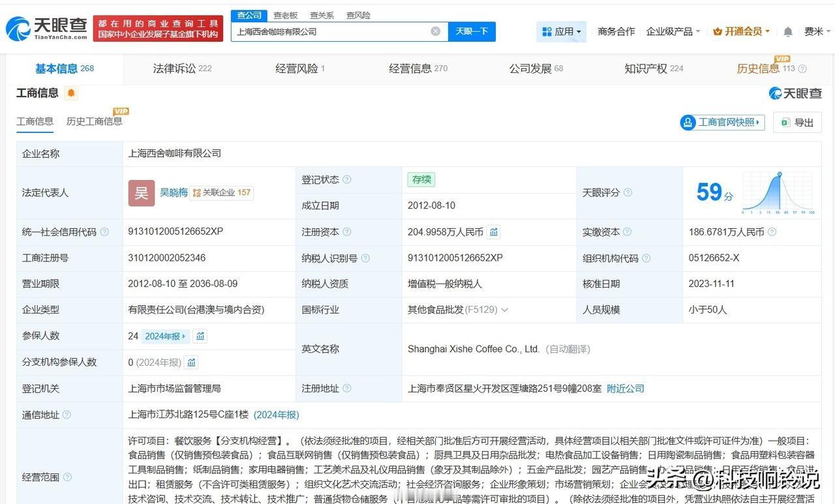
Task: Click the 小于50人 staff size value
Action: (x=708, y=310)
